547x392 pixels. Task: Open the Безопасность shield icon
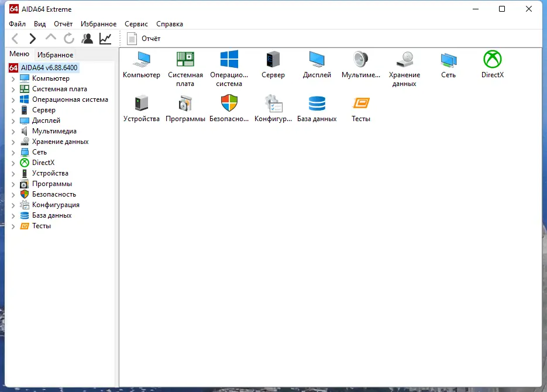point(229,104)
